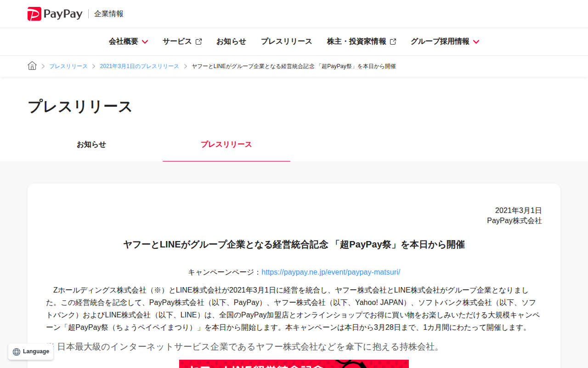
Task: Open the Language selector button
Action: tap(31, 352)
